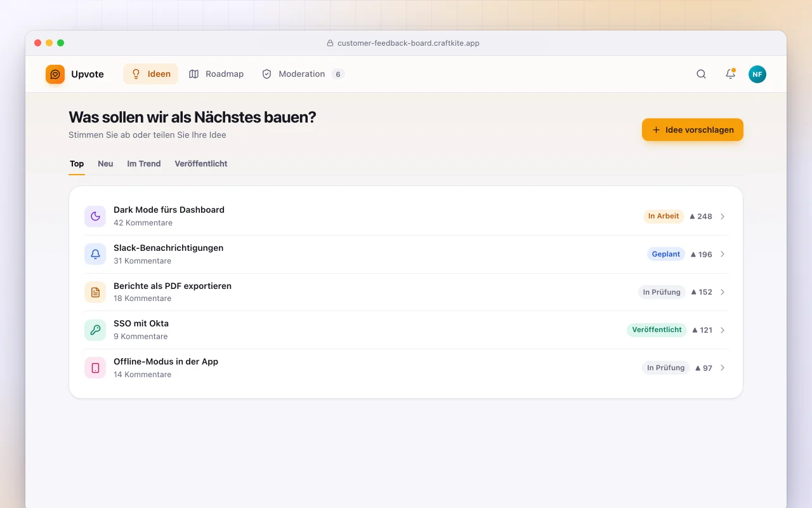Image resolution: width=812 pixels, height=508 pixels.
Task: Open the Roadmap nav tab
Action: [x=216, y=74]
